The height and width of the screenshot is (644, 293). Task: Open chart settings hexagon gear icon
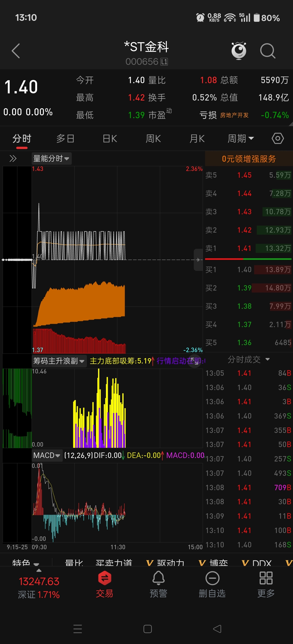pyautogui.click(x=277, y=138)
